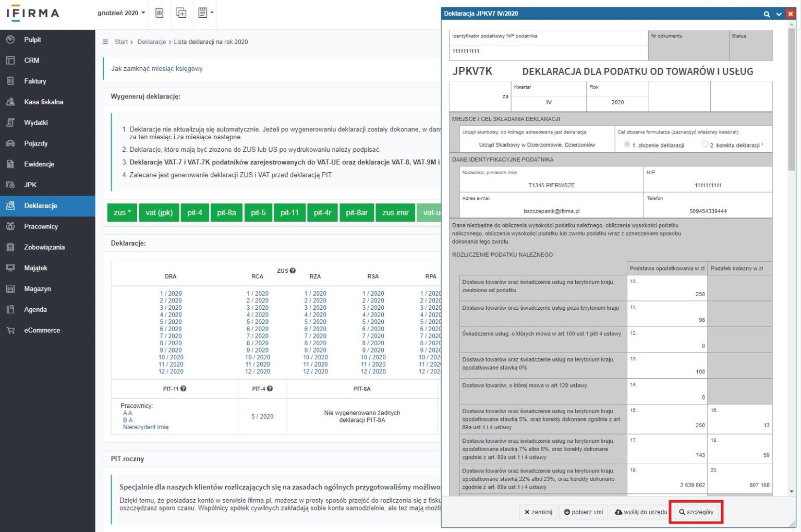801x532 pixels.
Task: Click the zus * generate button
Action: tap(122, 213)
